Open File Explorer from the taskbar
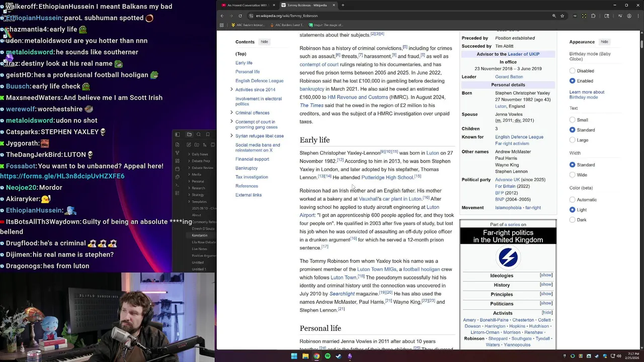Screen dimensions: 644x362 (x=305, y=356)
